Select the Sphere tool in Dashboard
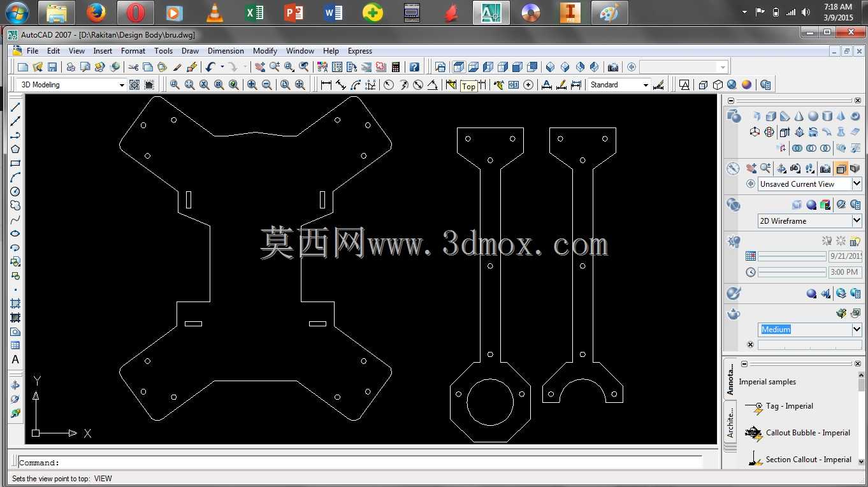This screenshot has width=868, height=487. [x=813, y=116]
